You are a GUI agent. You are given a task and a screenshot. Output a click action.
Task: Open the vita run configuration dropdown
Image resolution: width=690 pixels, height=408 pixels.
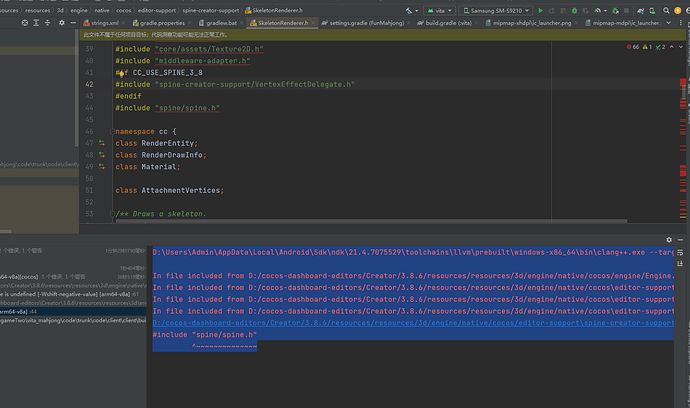tap(439, 11)
